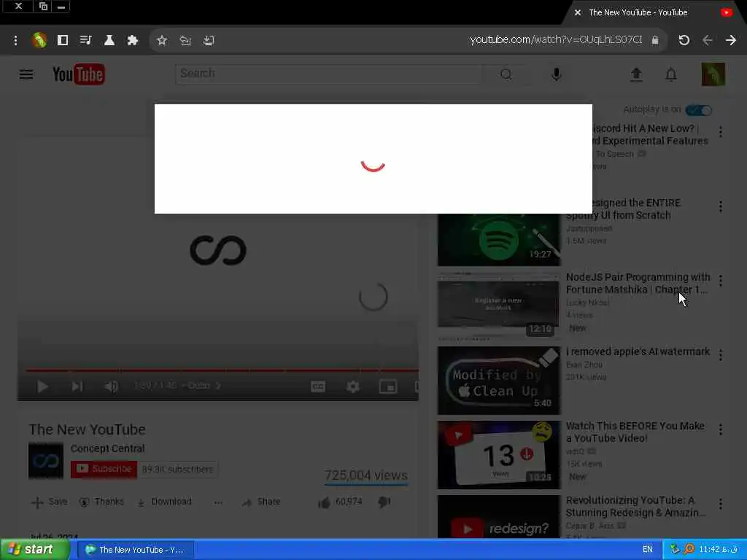This screenshot has width=747, height=560.
Task: Skip to the next video
Action: [x=77, y=386]
